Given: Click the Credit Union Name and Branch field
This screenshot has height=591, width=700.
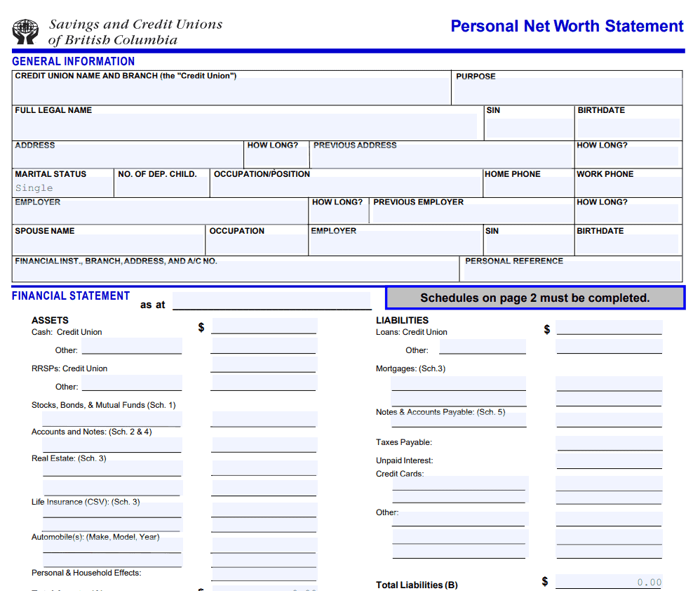Looking at the screenshot, I should 231,91.
